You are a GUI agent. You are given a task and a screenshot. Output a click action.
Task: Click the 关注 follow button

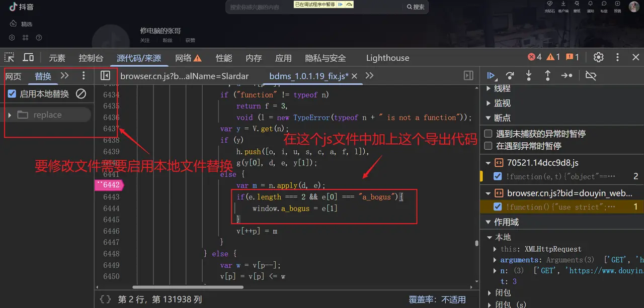coord(146,40)
